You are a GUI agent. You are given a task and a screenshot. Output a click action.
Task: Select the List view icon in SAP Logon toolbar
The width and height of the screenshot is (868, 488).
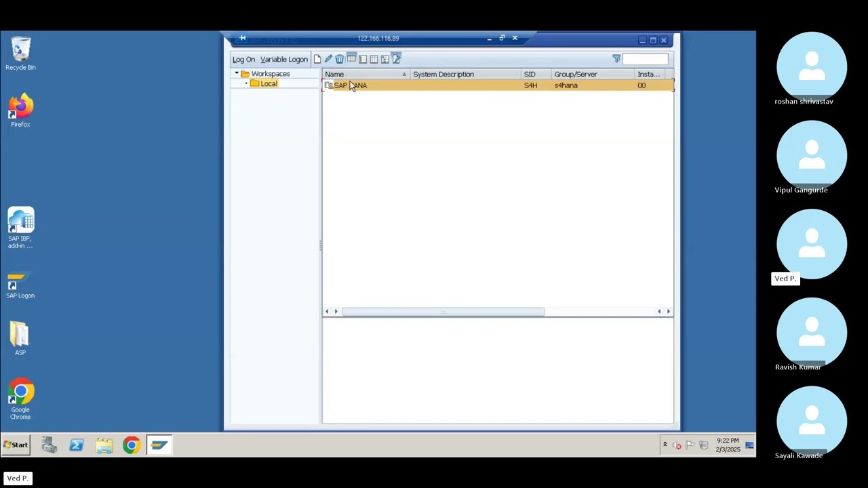363,59
